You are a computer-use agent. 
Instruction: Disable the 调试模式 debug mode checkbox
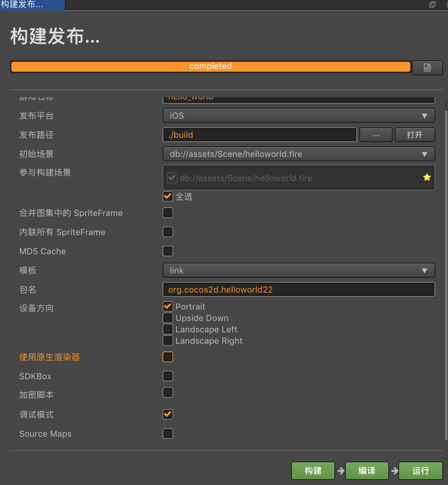point(168,414)
